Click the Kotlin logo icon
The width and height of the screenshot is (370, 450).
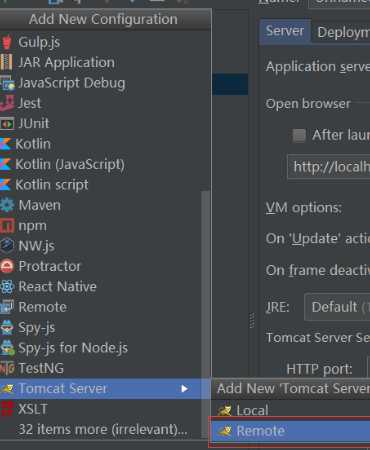point(6,144)
